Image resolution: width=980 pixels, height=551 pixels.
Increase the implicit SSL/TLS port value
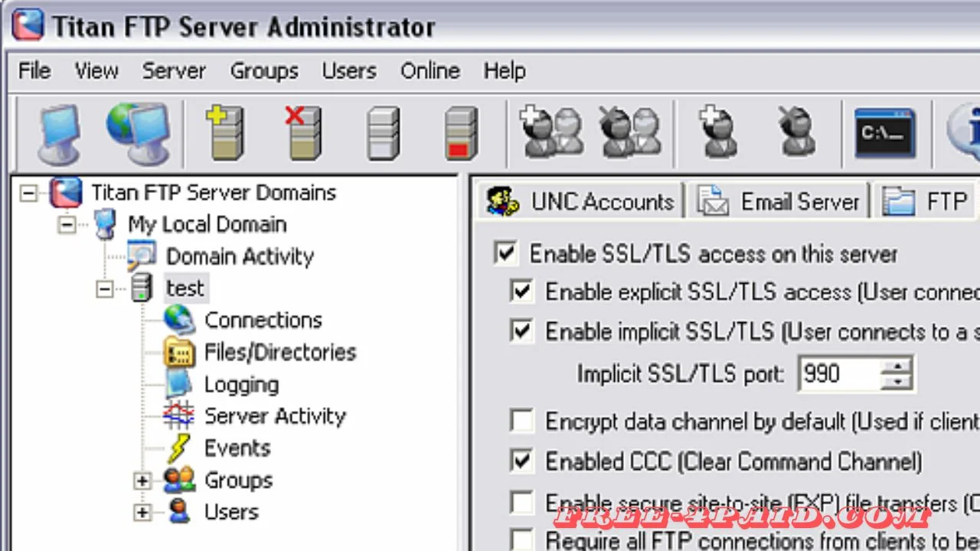point(896,365)
